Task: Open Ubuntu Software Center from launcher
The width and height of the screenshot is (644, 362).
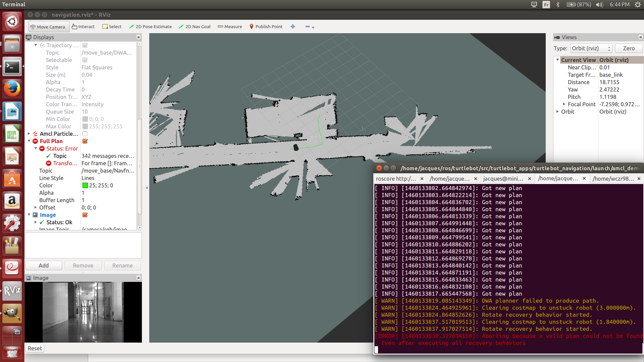Action: 12,179
